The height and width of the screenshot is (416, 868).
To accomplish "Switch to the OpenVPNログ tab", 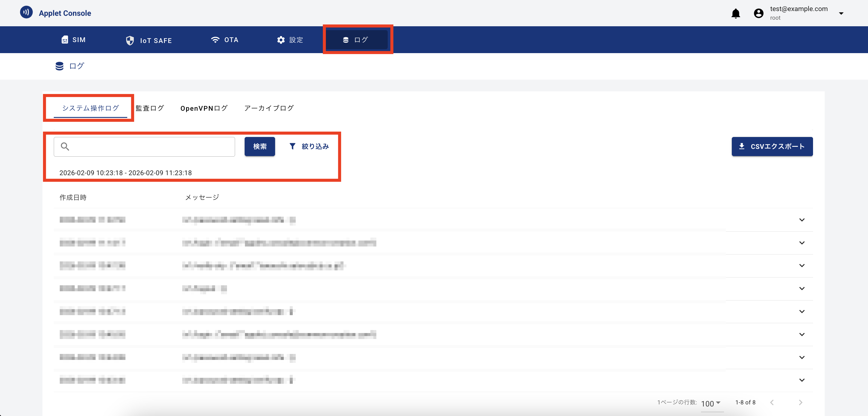I will (x=204, y=108).
